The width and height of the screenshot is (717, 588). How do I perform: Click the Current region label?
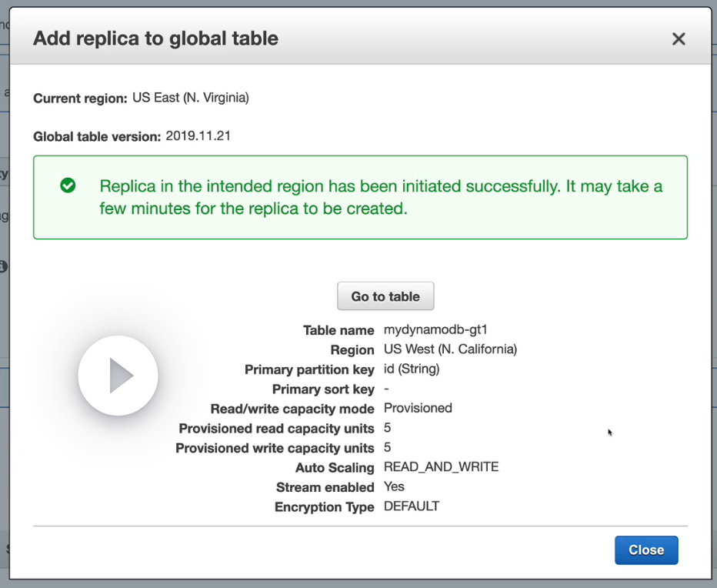(x=80, y=99)
